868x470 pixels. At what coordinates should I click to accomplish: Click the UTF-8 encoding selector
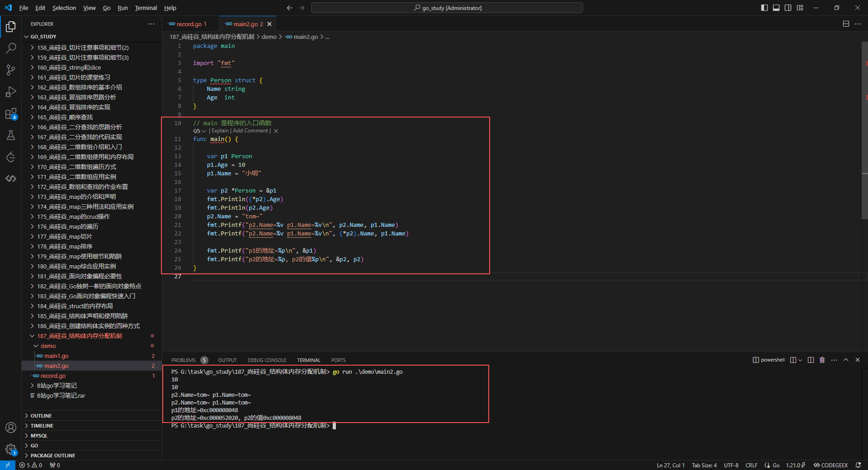tap(731, 465)
